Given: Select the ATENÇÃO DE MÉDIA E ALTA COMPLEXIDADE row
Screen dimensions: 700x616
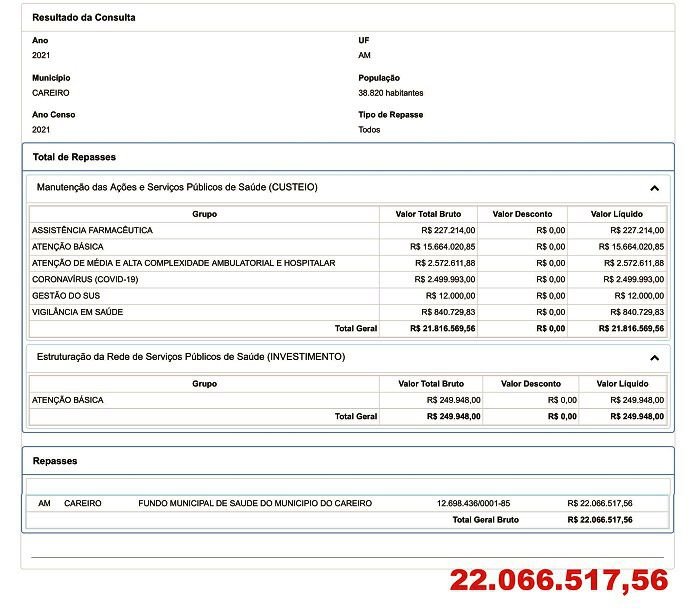Looking at the screenshot, I should point(183,263).
